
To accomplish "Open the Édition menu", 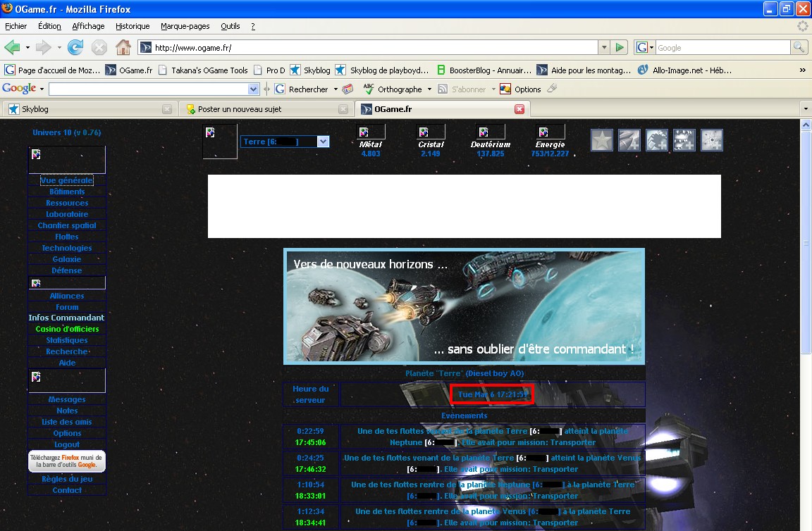I will tap(49, 26).
